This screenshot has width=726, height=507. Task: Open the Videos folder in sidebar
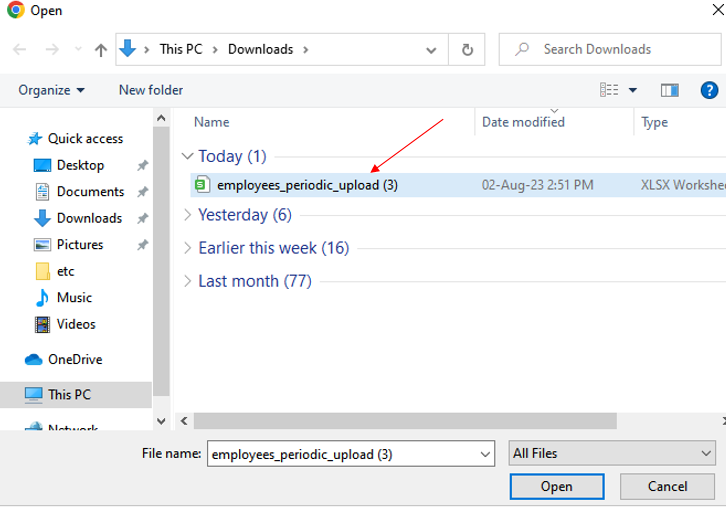click(75, 324)
